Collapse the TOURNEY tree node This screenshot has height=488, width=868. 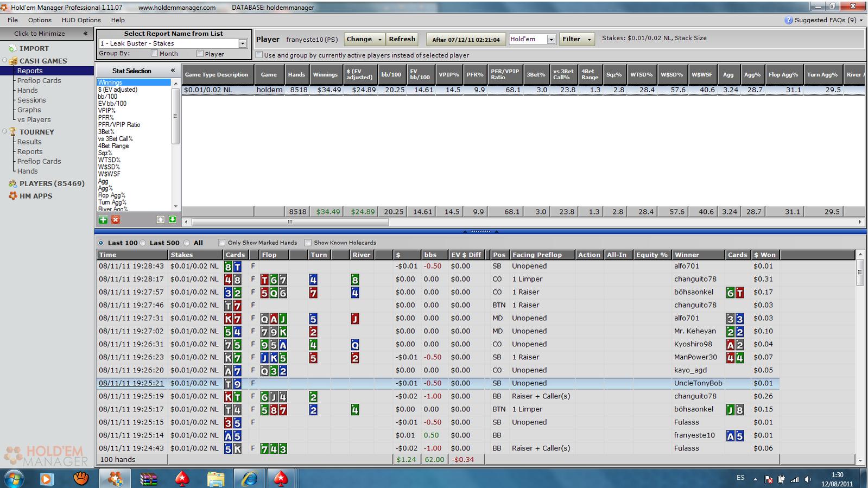pyautogui.click(x=5, y=131)
